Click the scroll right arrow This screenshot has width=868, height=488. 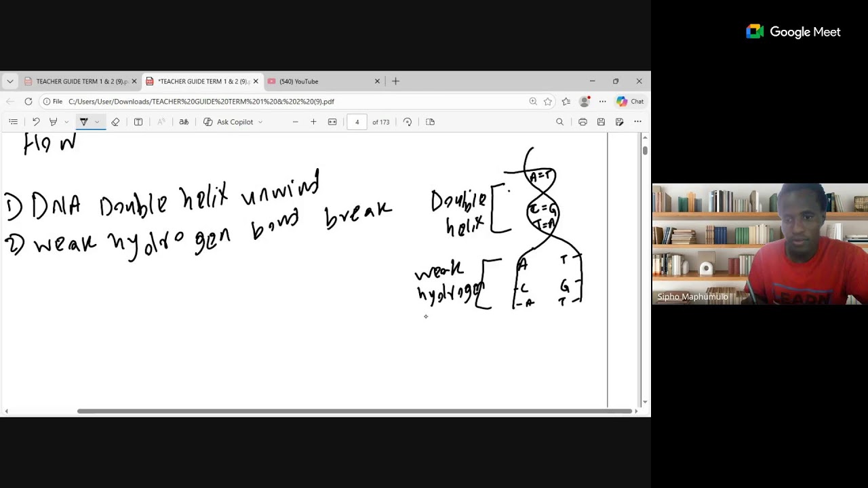[x=635, y=411]
